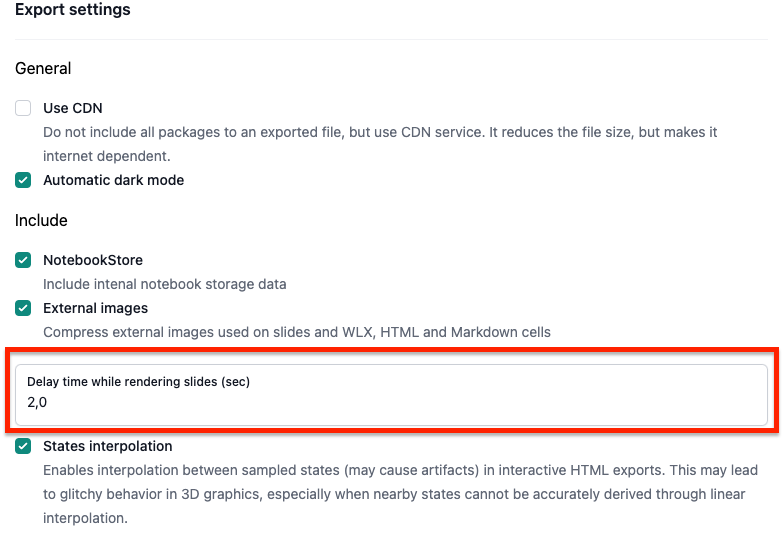Click the 'Include intenal notebook storage data' description
This screenshot has width=783, height=548.
click(165, 284)
